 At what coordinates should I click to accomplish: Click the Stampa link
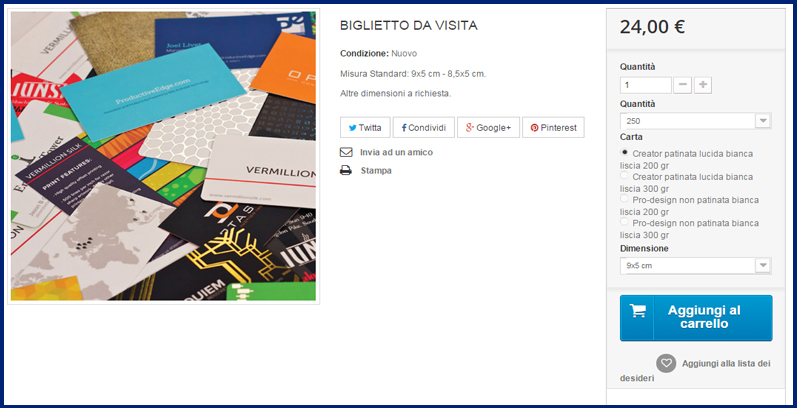pyautogui.click(x=376, y=171)
